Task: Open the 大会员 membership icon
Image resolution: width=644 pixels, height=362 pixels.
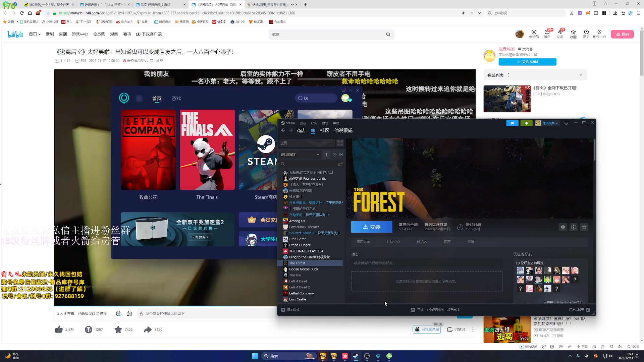Action: point(534,34)
